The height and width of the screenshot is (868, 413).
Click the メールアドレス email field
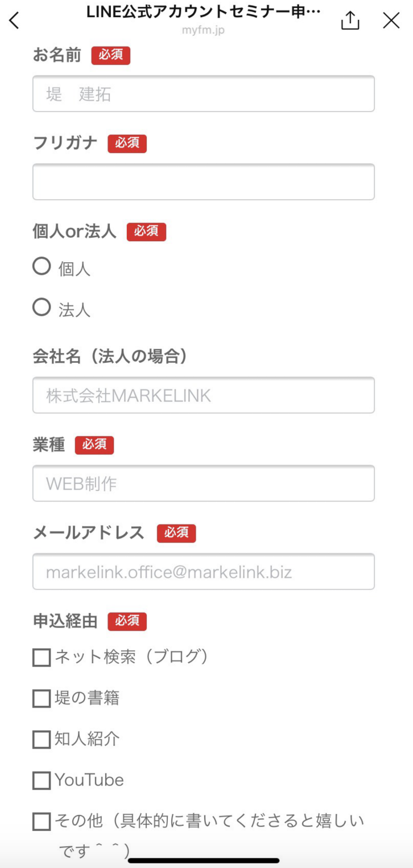coord(203,572)
